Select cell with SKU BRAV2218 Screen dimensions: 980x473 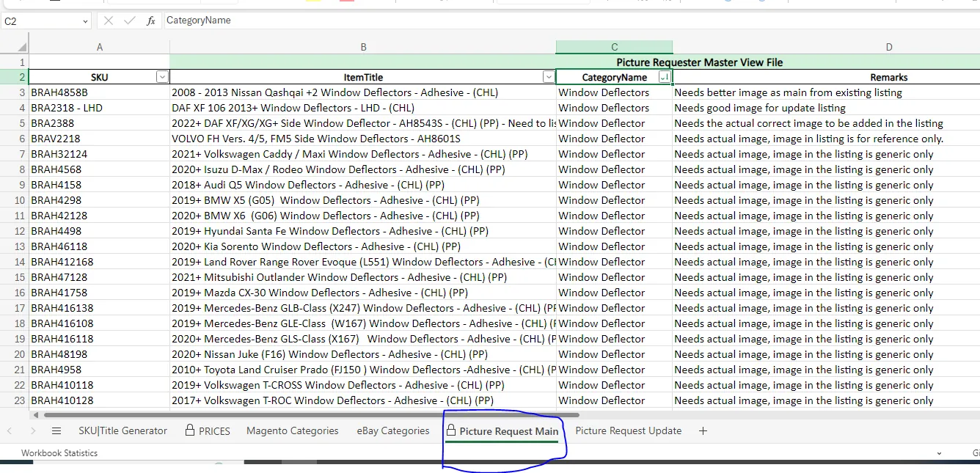[99, 139]
